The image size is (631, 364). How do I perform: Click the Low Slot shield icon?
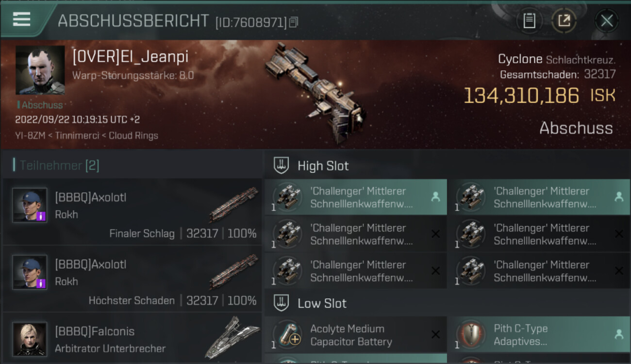282,303
